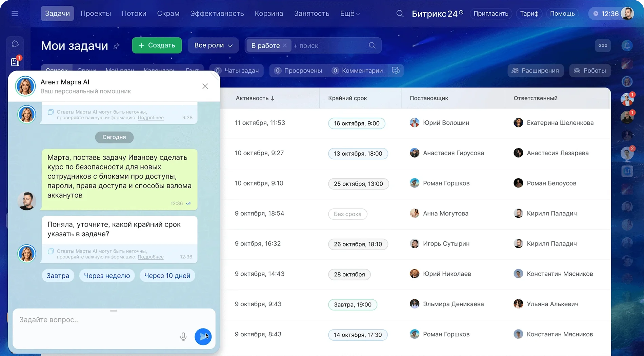This screenshot has width=644, height=356.
Task: Click the microphone icon in chat input
Action: point(183,336)
